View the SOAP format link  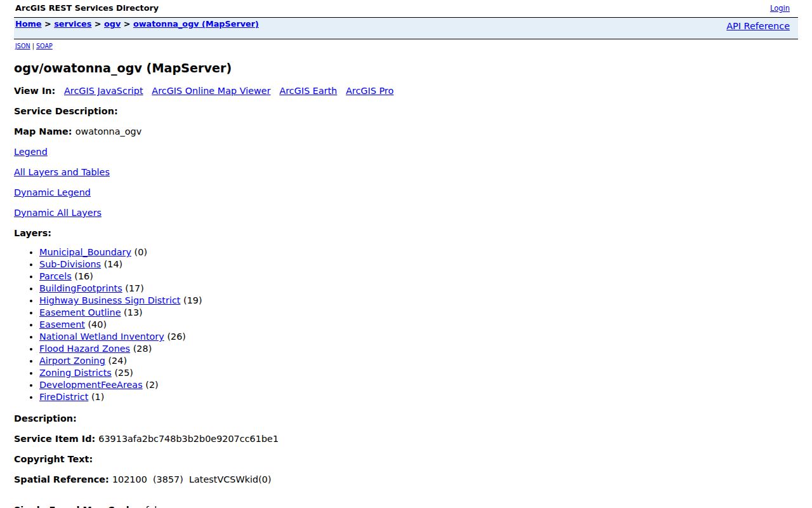(x=44, y=46)
